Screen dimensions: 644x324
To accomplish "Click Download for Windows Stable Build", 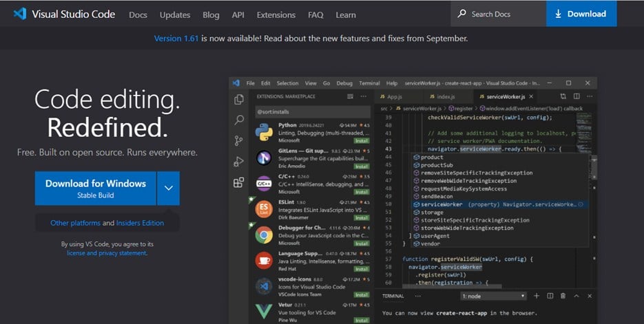I will tap(95, 188).
